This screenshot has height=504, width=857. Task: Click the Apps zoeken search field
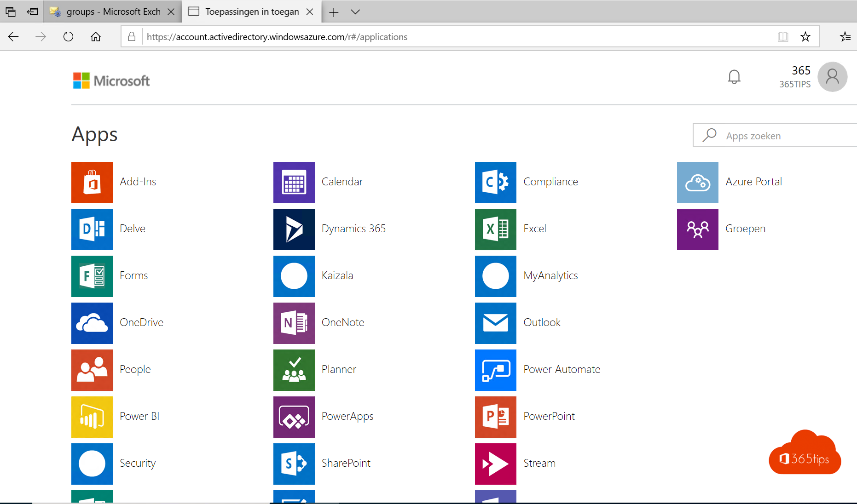point(775,135)
